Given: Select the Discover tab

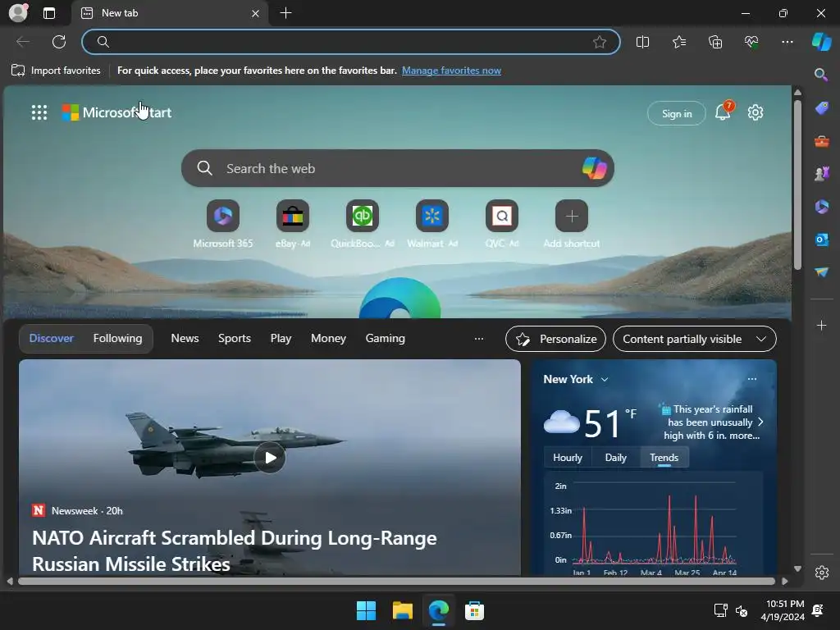Looking at the screenshot, I should point(52,339).
